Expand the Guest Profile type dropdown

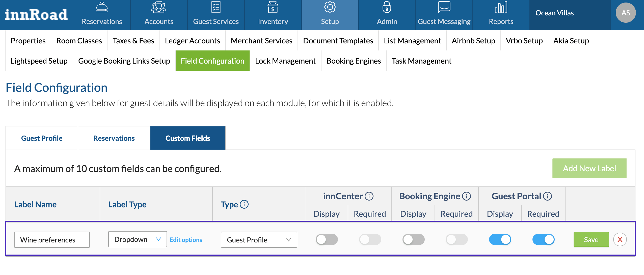259,240
